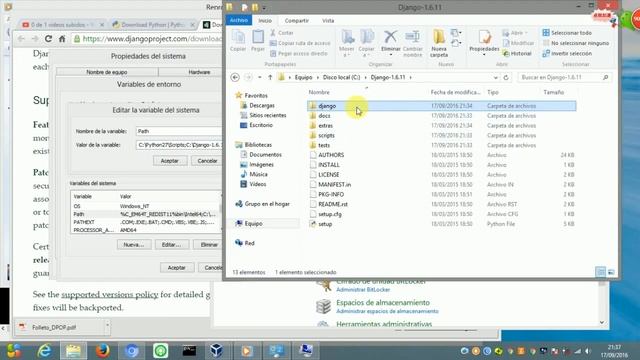Click Copiar ruta de acceso
This screenshot has height=360, width=640.
[x=300, y=43]
